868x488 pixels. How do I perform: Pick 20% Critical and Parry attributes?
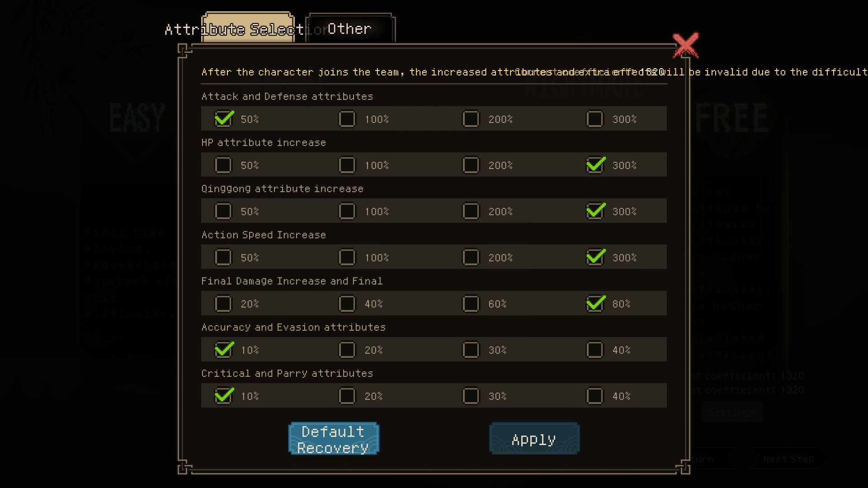point(347,396)
